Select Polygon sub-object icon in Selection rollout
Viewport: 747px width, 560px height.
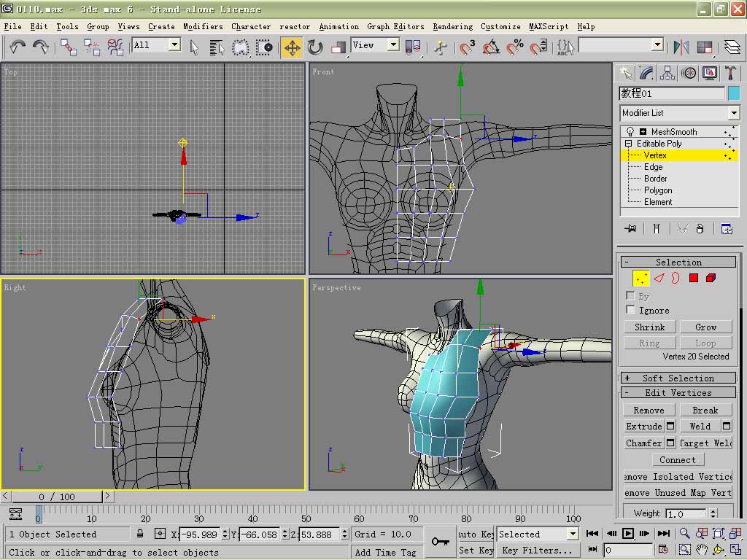pyautogui.click(x=694, y=278)
